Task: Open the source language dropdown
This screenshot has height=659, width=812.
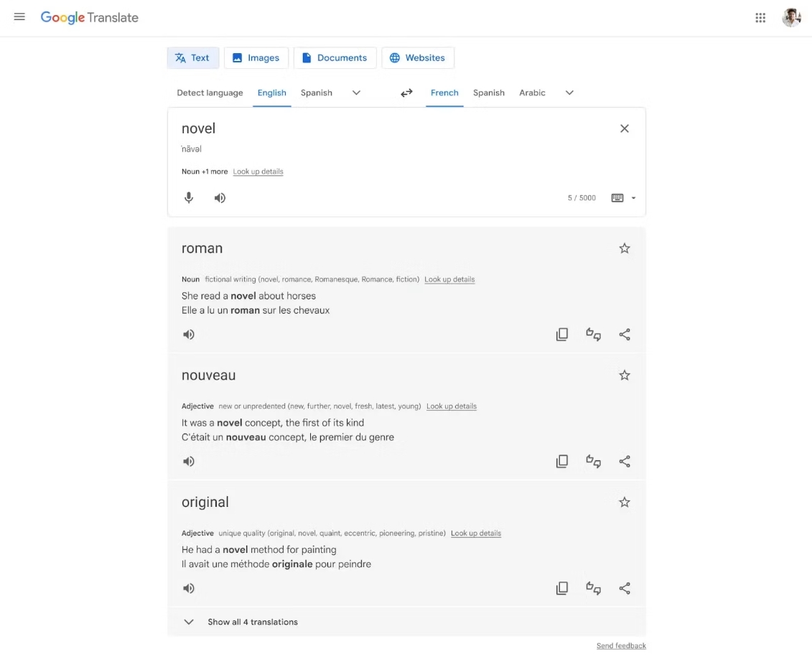Action: pos(356,93)
